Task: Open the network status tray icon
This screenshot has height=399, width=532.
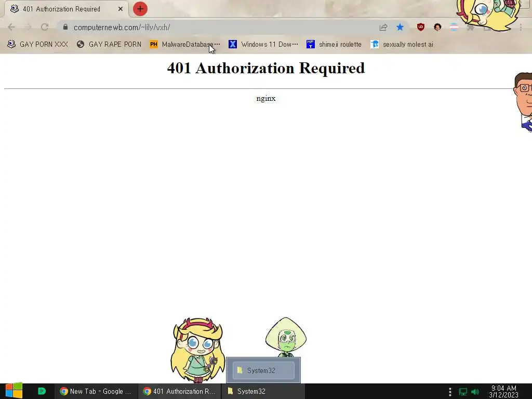Action: click(x=463, y=392)
